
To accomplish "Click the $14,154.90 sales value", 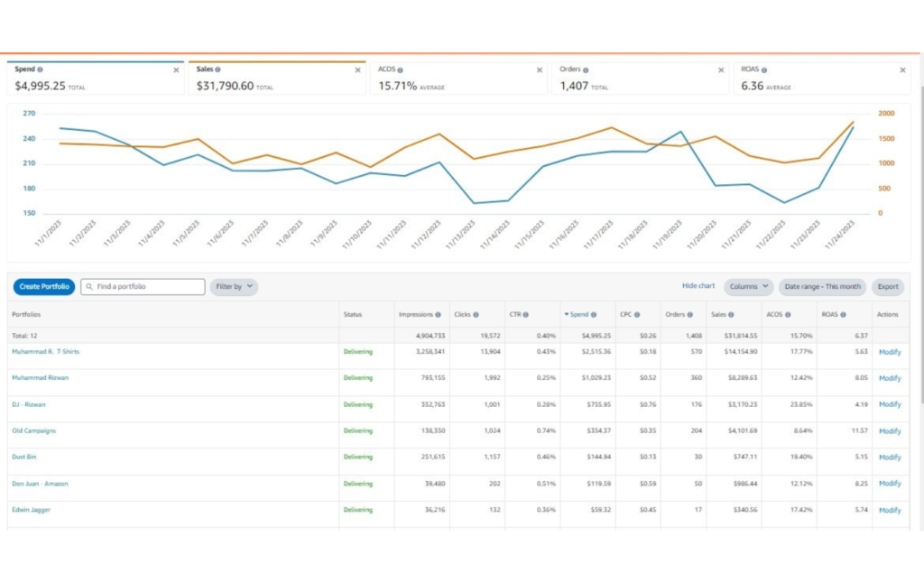I will tap(741, 352).
